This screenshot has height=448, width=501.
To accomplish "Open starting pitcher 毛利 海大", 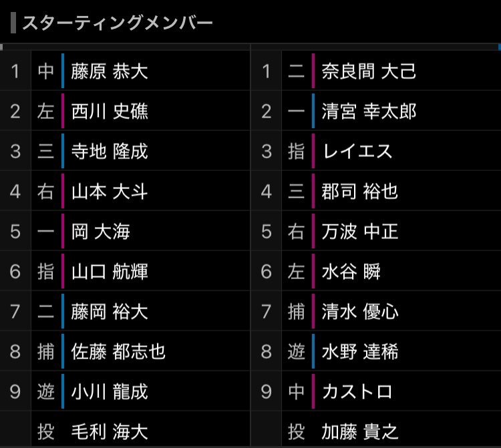I will [x=110, y=431].
